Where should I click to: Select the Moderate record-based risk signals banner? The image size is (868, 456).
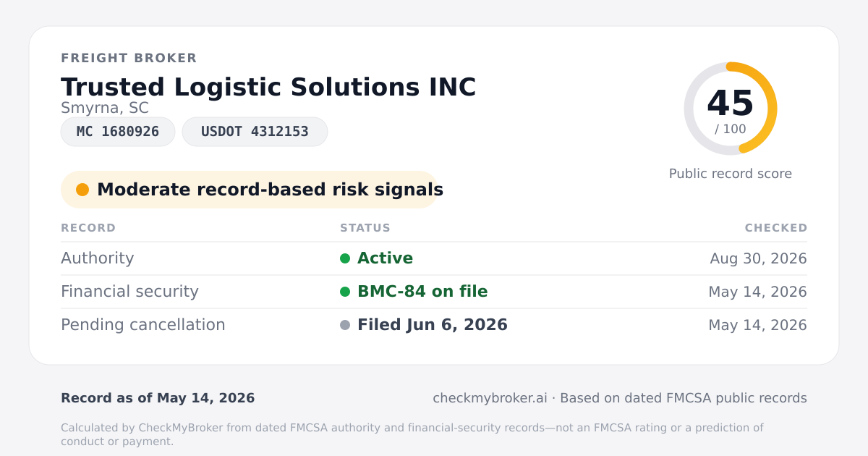(250, 190)
